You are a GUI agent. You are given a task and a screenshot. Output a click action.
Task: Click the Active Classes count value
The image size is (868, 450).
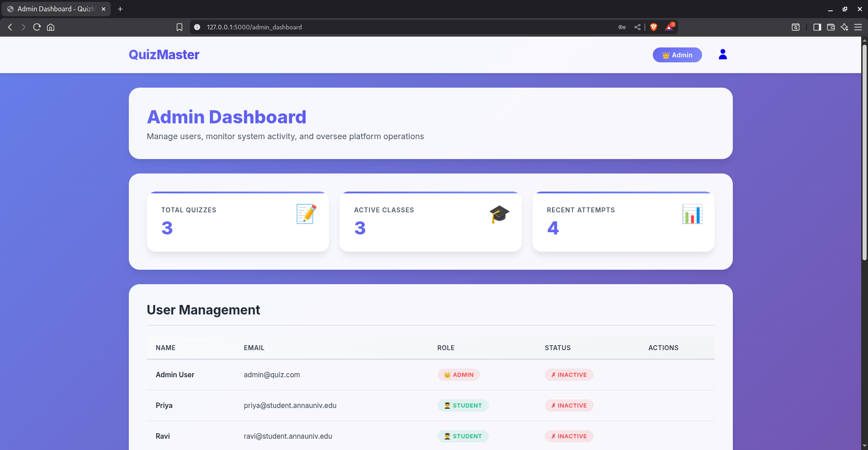[360, 228]
